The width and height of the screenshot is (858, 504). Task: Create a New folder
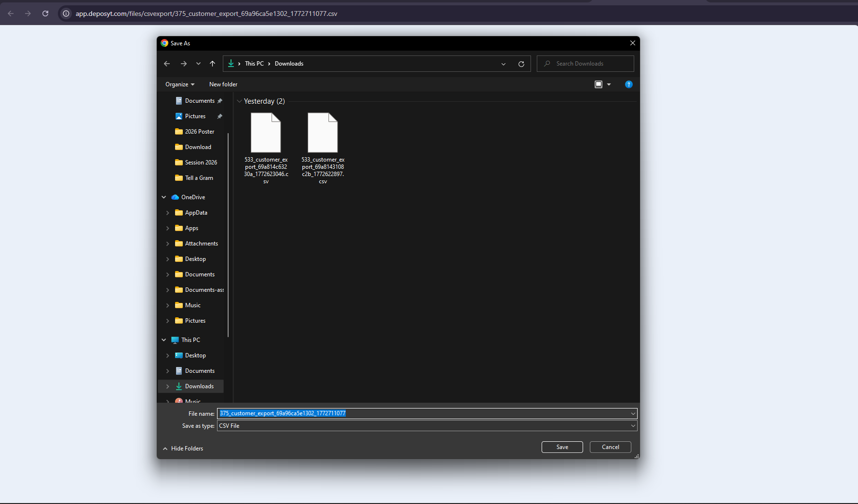click(x=223, y=84)
